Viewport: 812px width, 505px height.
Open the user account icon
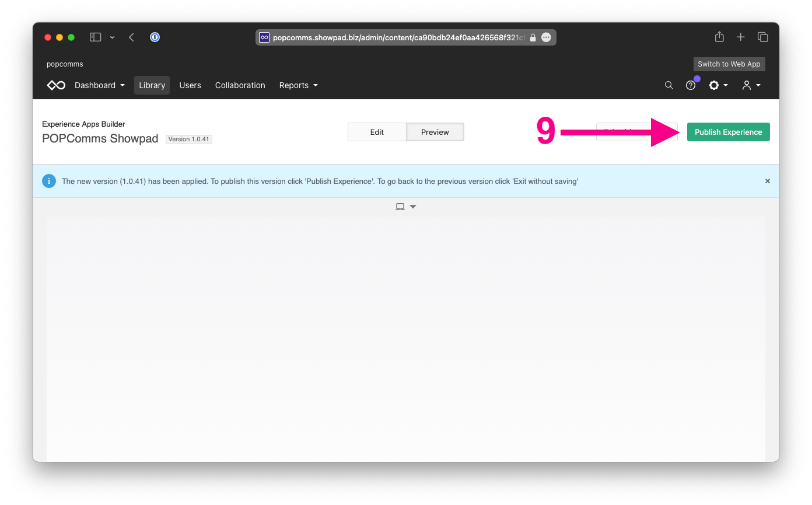tap(748, 85)
